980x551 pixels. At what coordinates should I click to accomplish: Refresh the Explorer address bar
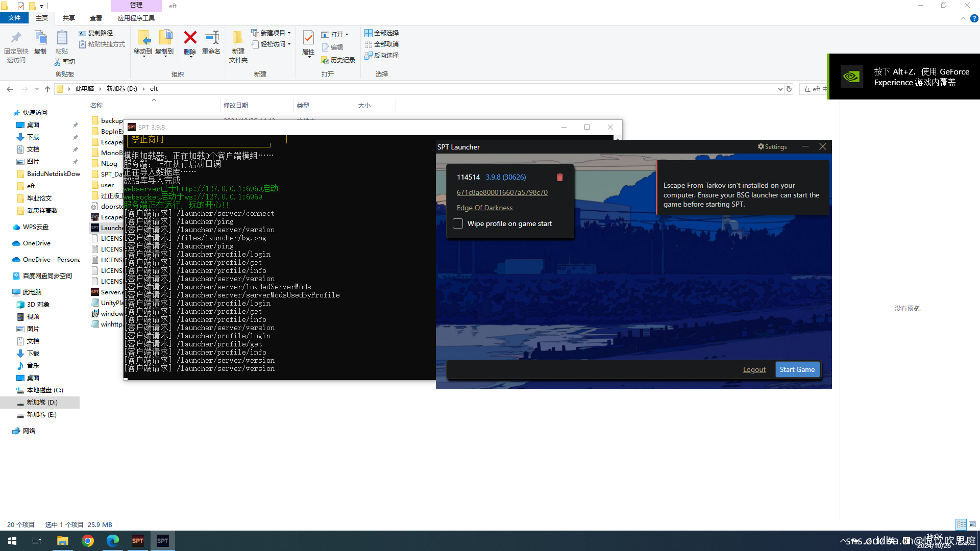[x=789, y=89]
